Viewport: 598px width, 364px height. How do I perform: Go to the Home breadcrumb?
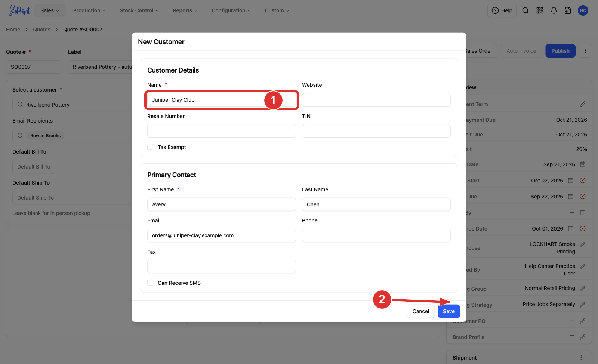point(13,30)
